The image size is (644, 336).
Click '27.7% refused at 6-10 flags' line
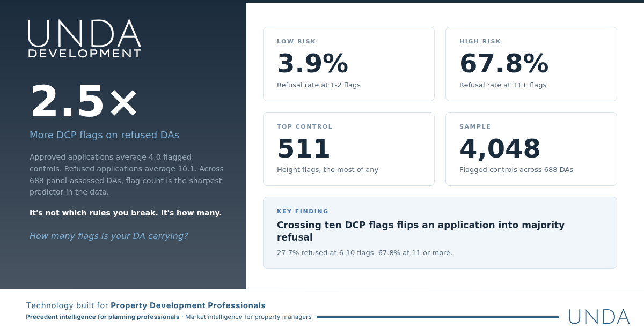pos(364,252)
